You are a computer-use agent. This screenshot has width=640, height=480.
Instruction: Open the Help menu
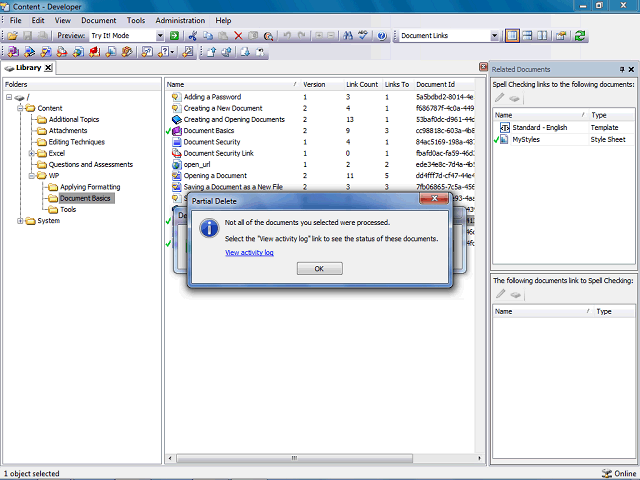tap(223, 20)
